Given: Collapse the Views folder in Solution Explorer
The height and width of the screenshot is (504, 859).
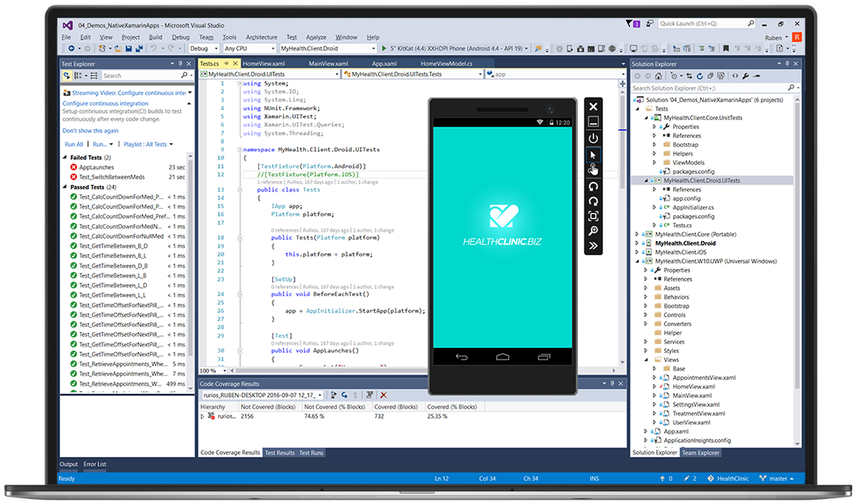Looking at the screenshot, I should tap(646, 360).
